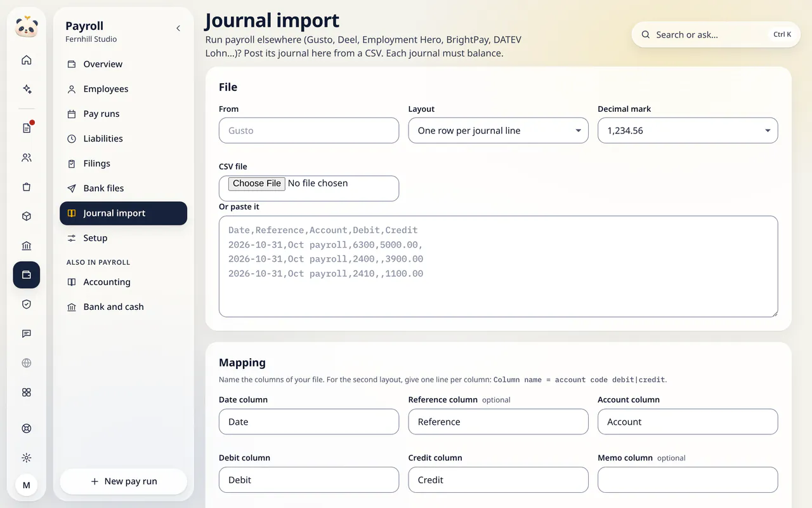Open the documents icon with red dot
The width and height of the screenshot is (812, 508).
pos(27,128)
